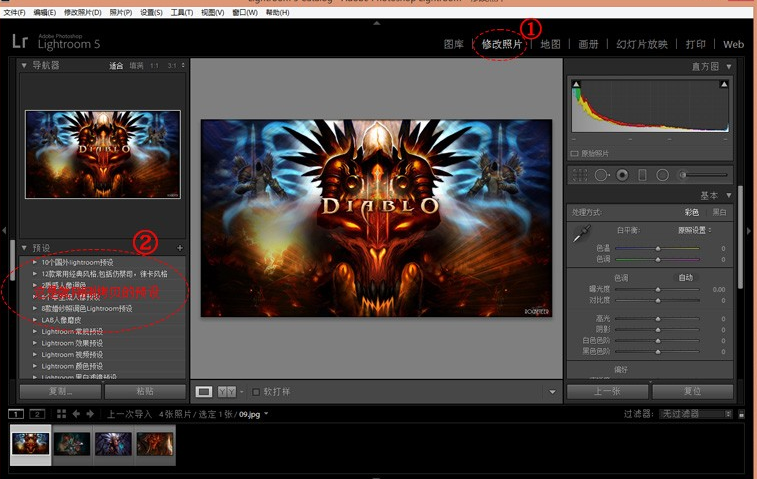Image resolution: width=757 pixels, height=479 pixels.
Task: Toggle histogram highlight clipping indicator
Action: [724, 85]
